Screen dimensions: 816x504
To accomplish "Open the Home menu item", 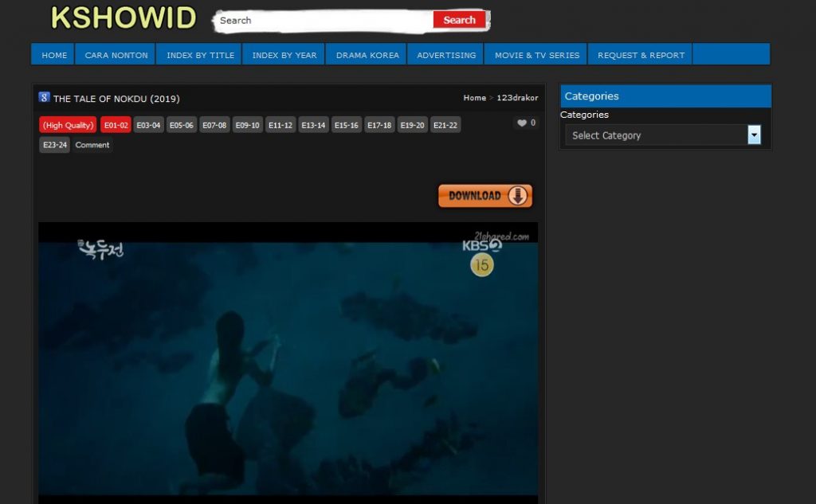I will [x=54, y=55].
